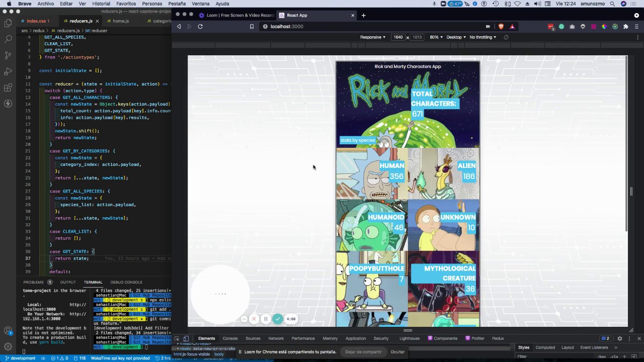
Task: Open the MYTHOLOGICAL CREATURE species card
Action: [x=444, y=281]
